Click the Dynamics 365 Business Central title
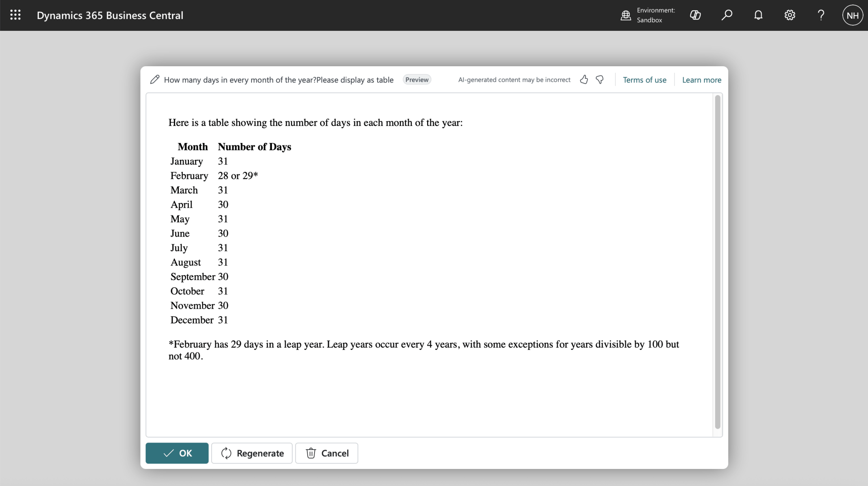The image size is (868, 486). pos(110,15)
